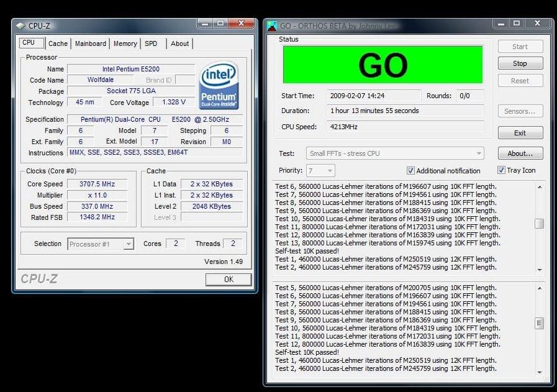This screenshot has height=392, width=557.
Task: Disable the Tray Icon checkbox
Action: point(501,170)
